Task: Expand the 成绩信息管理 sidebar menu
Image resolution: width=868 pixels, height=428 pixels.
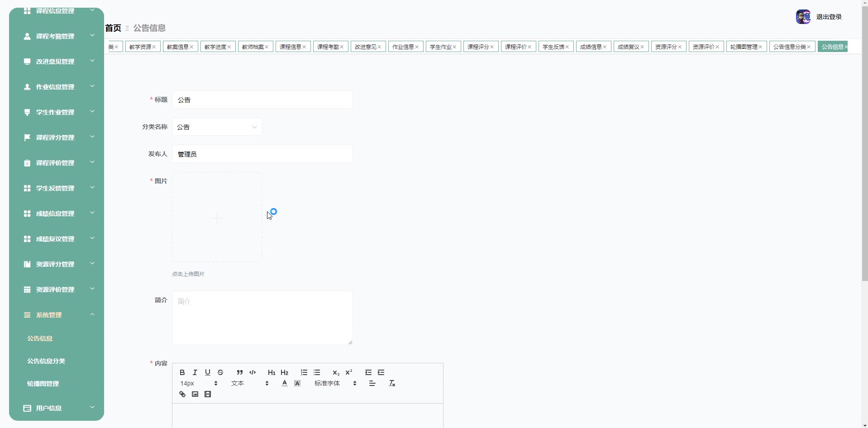Action: [57, 214]
